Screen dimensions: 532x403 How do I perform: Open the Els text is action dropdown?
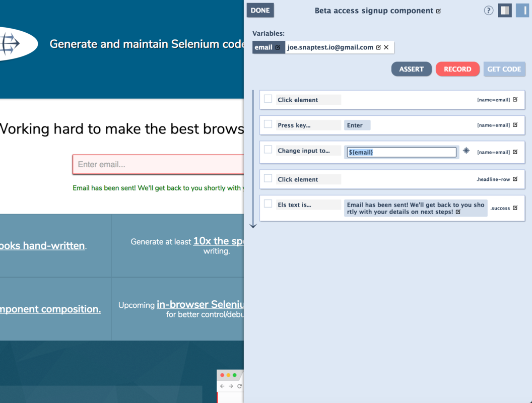coord(308,205)
